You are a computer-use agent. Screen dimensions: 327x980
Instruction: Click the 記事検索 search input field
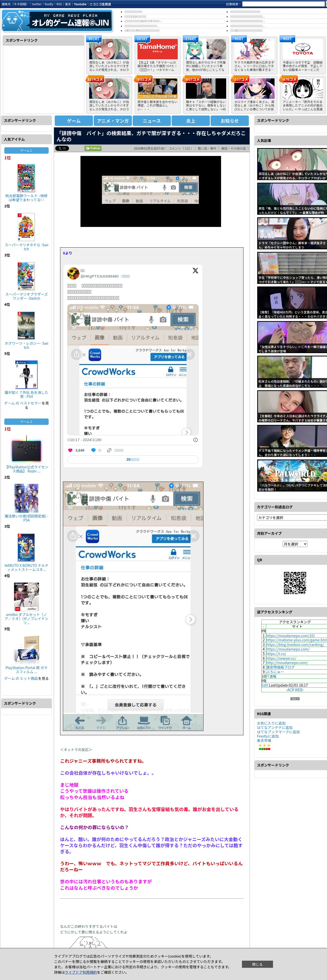(284, 4)
